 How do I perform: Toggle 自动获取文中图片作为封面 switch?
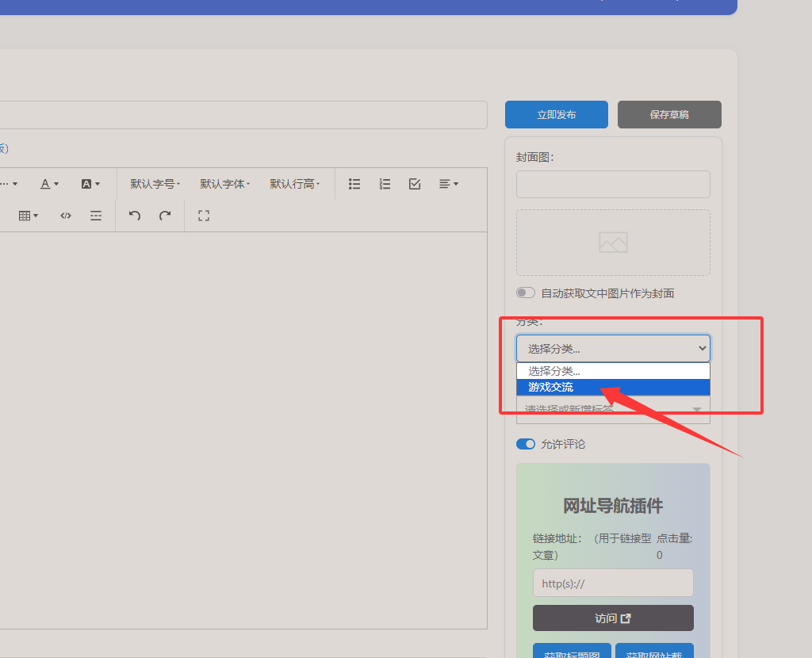coord(526,293)
